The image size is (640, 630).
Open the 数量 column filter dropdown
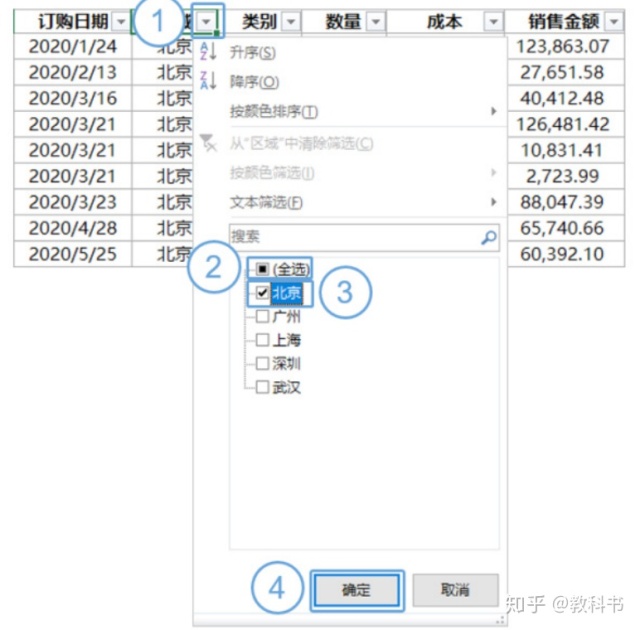(x=376, y=21)
